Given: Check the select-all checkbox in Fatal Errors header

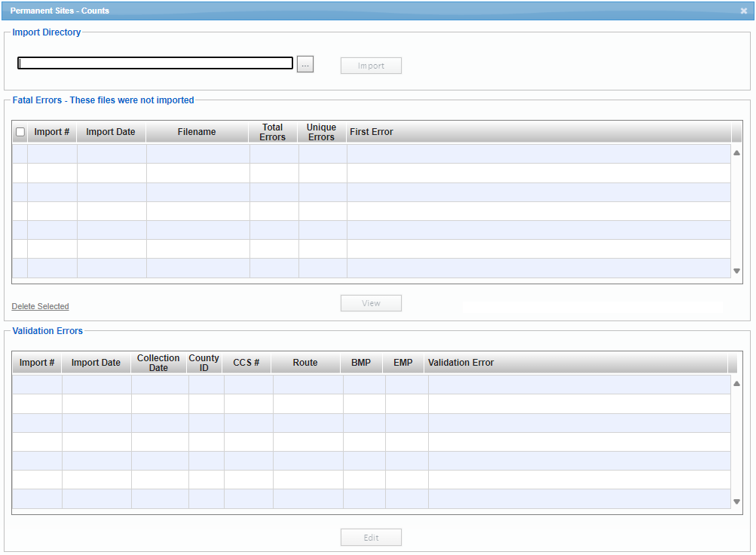Looking at the screenshot, I should (x=20, y=132).
